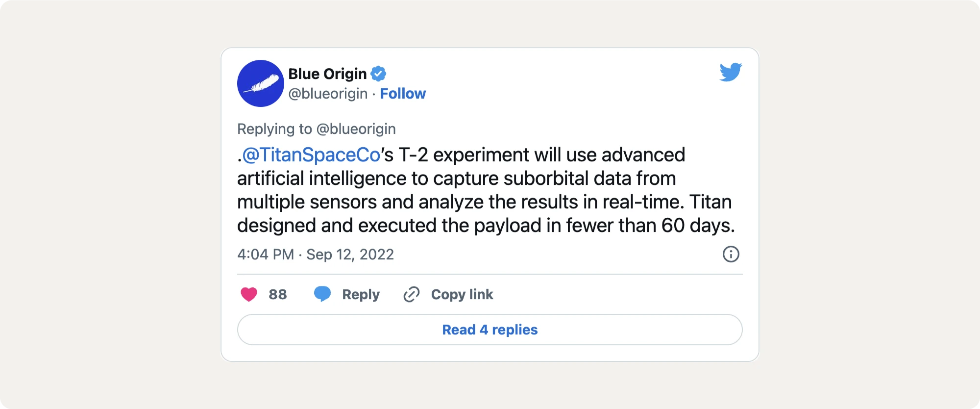Click the tweet body text about suborbital data
The image size is (980, 409).
(x=457, y=179)
